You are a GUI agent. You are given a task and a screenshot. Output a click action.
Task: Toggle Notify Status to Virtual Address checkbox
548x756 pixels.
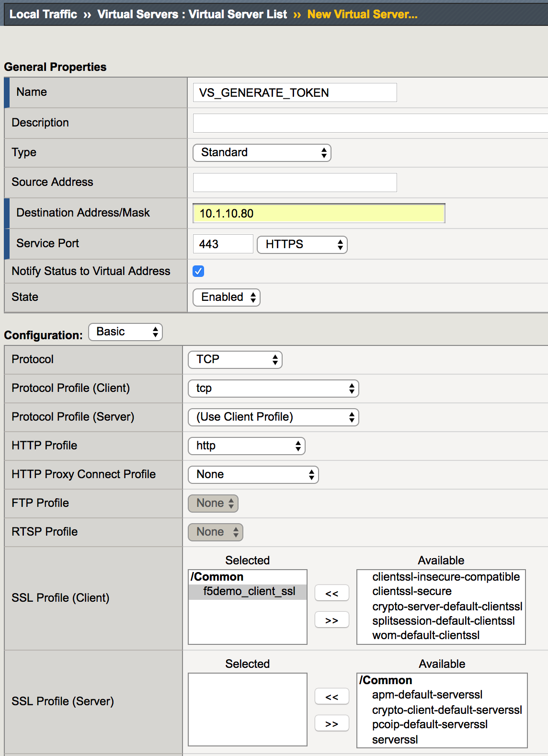[198, 271]
